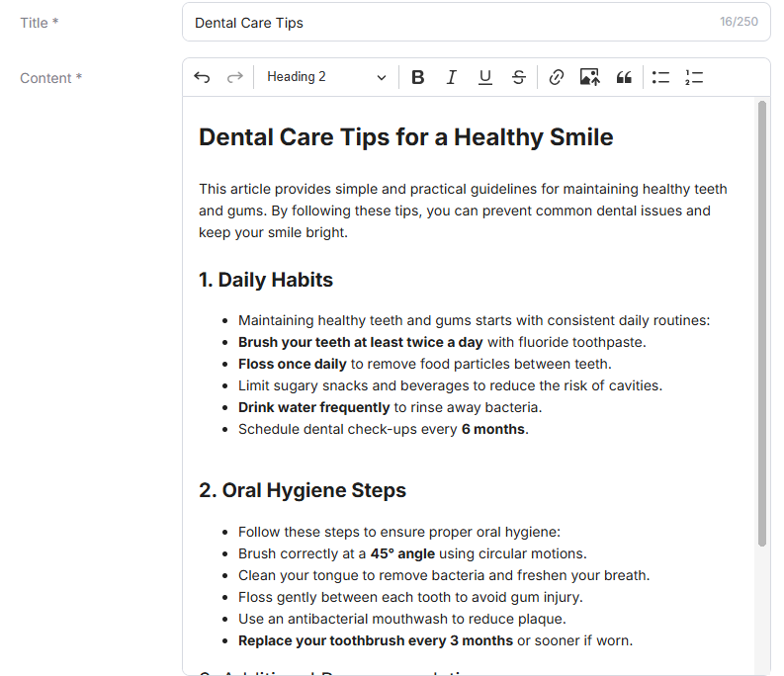The height and width of the screenshot is (676, 784).
Task: Apply Strikethrough formatting
Action: [x=518, y=77]
